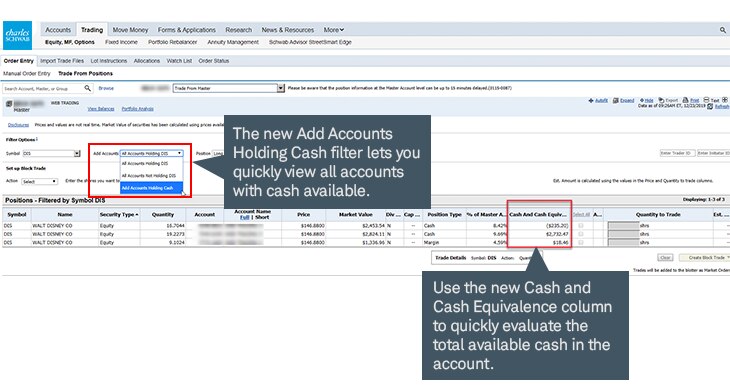Click the Enter Initiator ID field

point(713,153)
